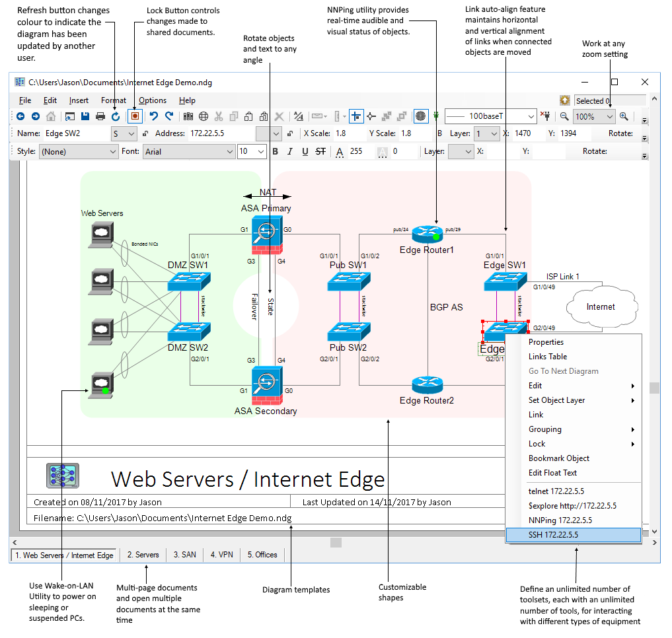
Task: Click the blue Save floppy icon
Action: pos(85,116)
